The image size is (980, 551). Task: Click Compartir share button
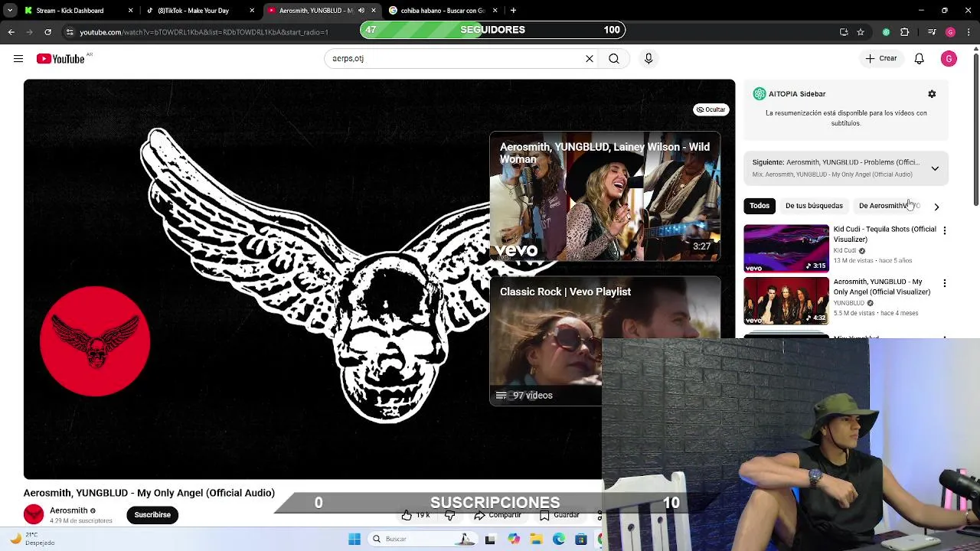(x=498, y=515)
